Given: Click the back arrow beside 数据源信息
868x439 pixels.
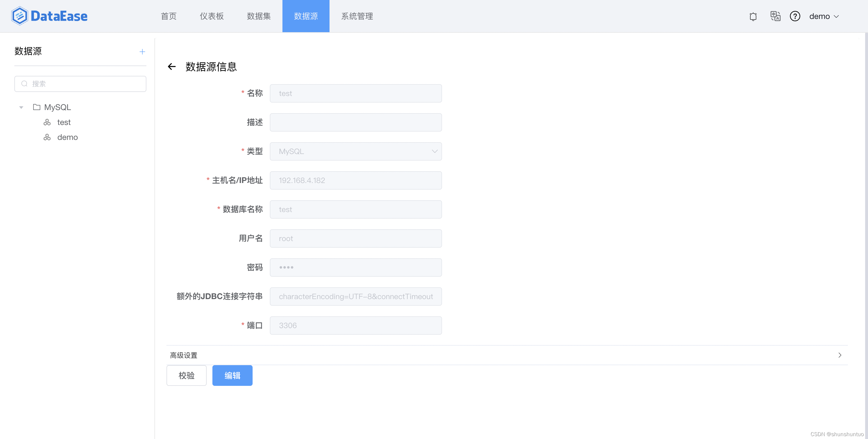Looking at the screenshot, I should [172, 66].
